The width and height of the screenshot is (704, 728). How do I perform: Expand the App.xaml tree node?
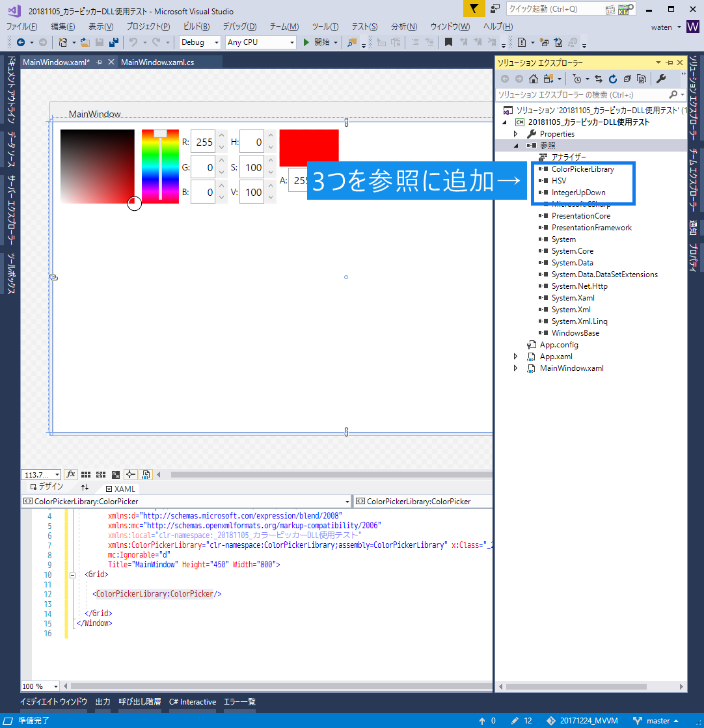click(515, 357)
